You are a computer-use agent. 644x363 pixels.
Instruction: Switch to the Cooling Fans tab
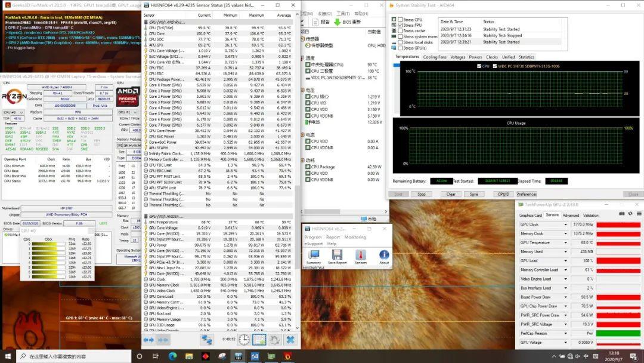[x=435, y=57]
